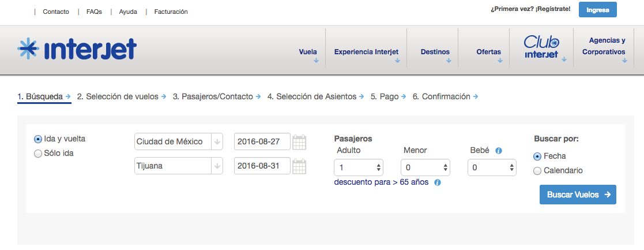This screenshot has width=644, height=250.
Task: Open the Vuela menu
Action: (308, 52)
